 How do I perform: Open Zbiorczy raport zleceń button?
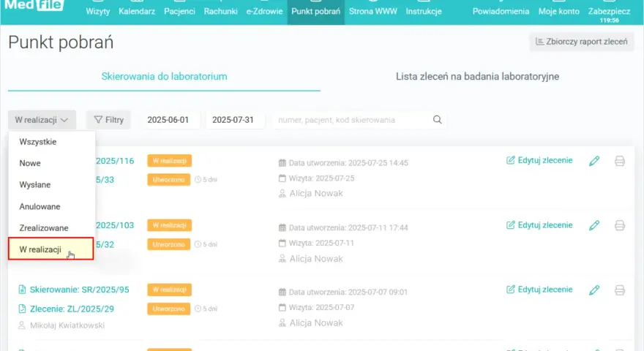point(582,42)
